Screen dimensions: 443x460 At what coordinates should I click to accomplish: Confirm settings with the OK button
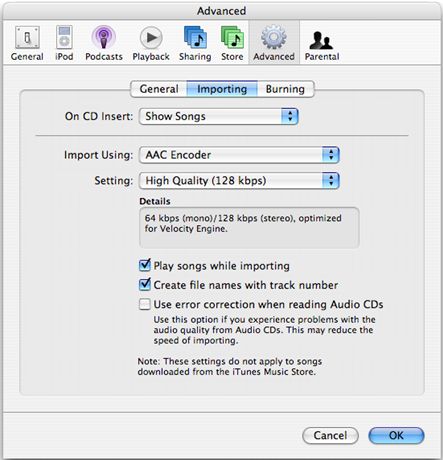[x=396, y=436]
